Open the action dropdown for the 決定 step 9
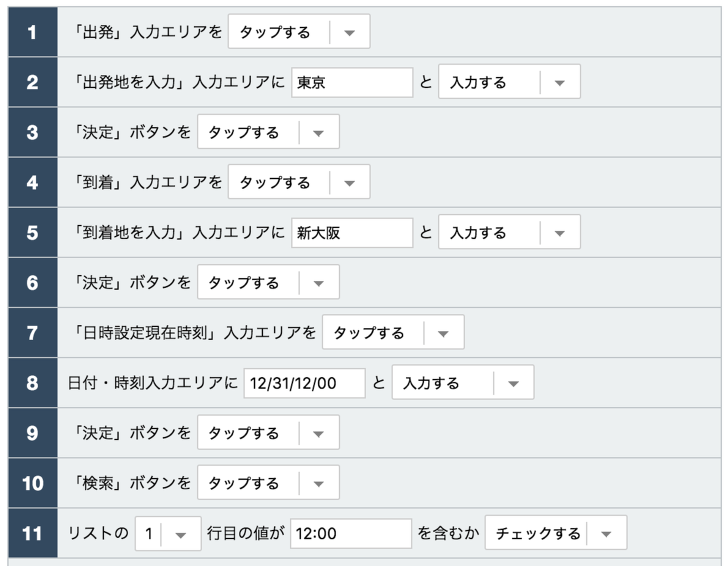This screenshot has width=728, height=566. coord(319,432)
